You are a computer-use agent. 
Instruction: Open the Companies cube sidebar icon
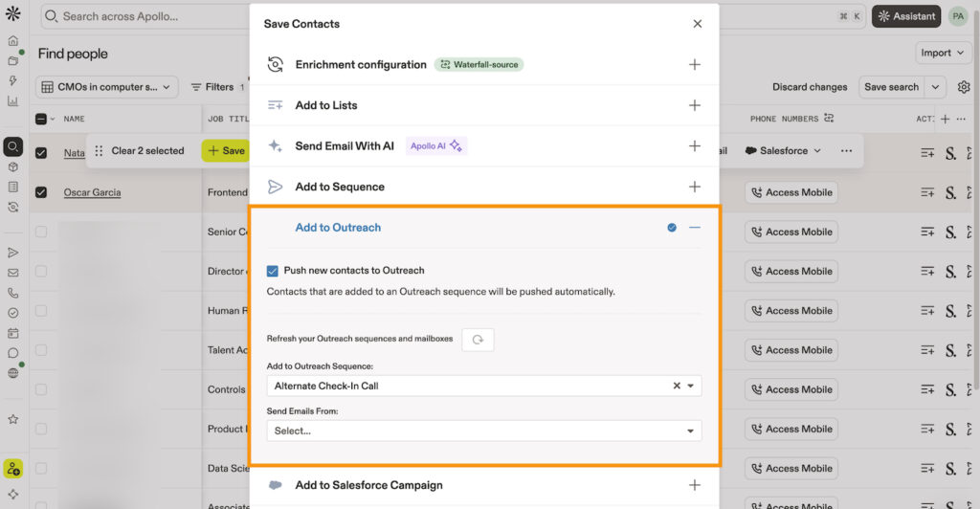coord(12,166)
